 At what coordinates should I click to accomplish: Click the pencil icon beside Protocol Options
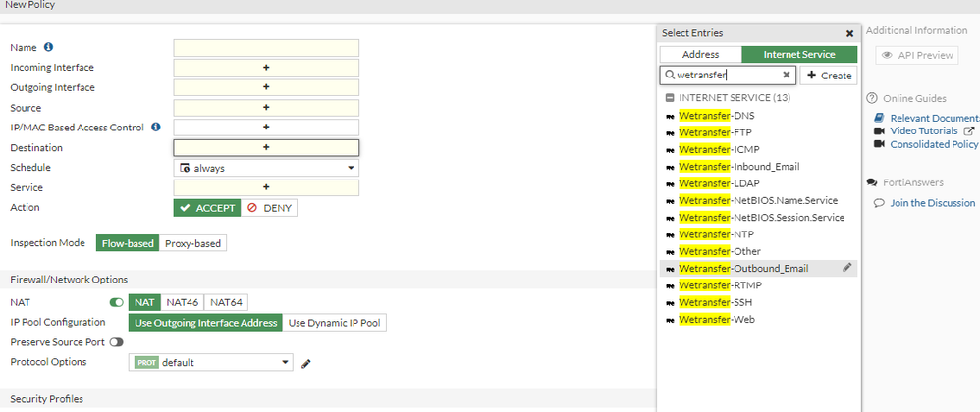(x=306, y=364)
